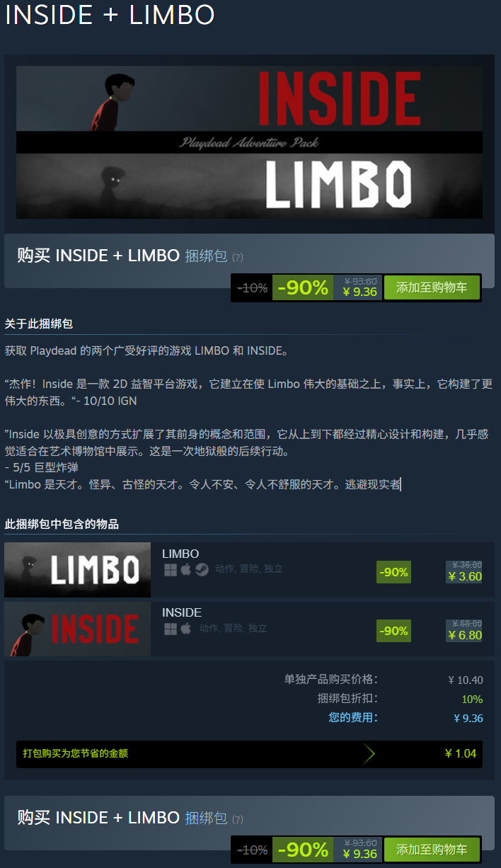Click the top large -90% bundle discount
501x868 pixels.
pos(303,288)
